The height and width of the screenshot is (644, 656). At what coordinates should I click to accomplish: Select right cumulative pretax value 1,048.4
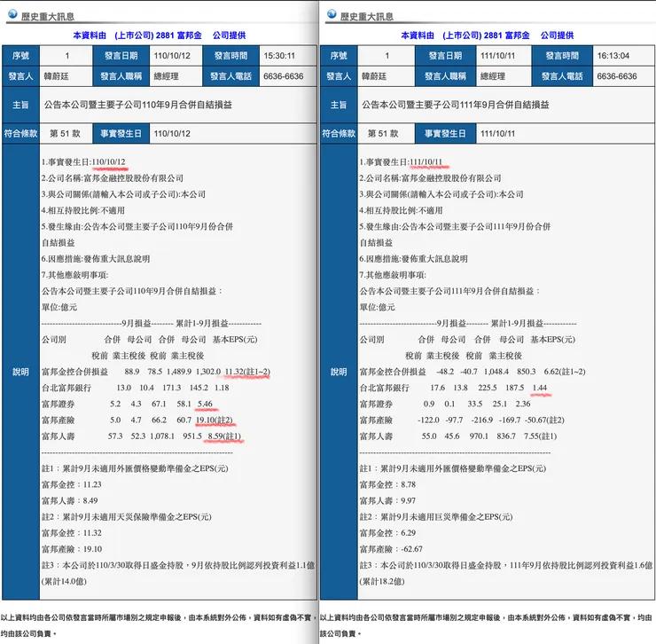click(x=496, y=372)
